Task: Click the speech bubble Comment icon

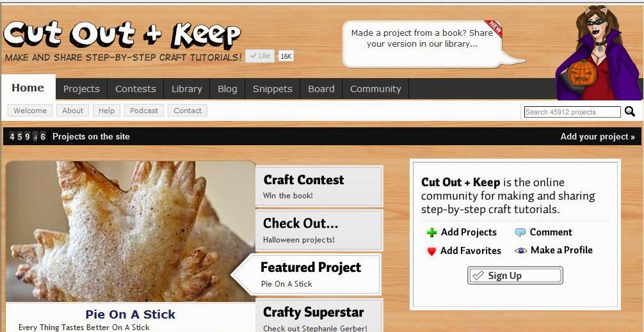Action: (520, 233)
